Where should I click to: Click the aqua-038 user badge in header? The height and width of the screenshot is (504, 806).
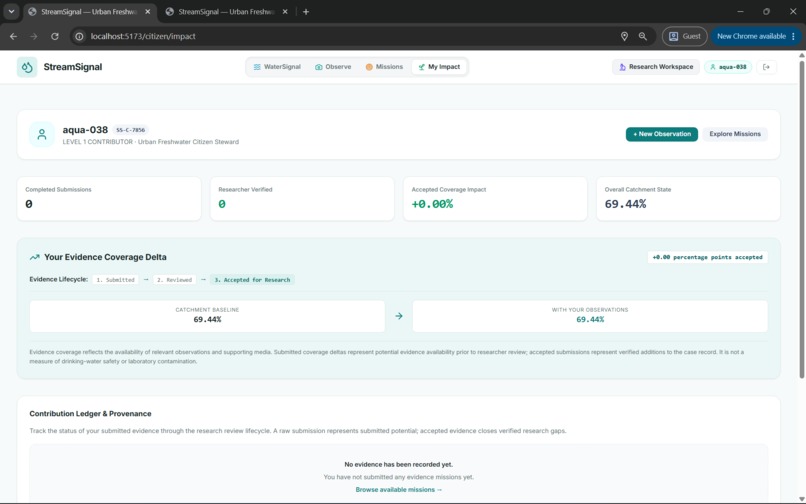728,67
